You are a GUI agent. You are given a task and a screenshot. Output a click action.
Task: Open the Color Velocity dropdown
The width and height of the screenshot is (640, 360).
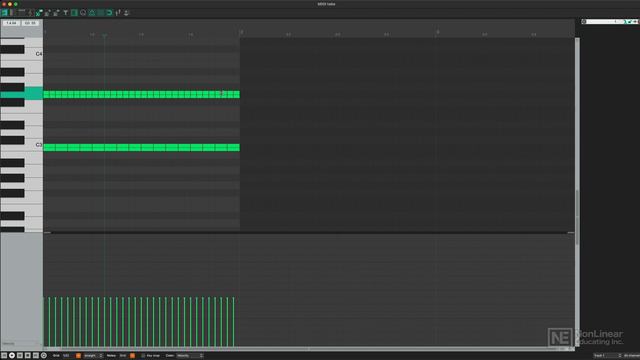[190, 356]
